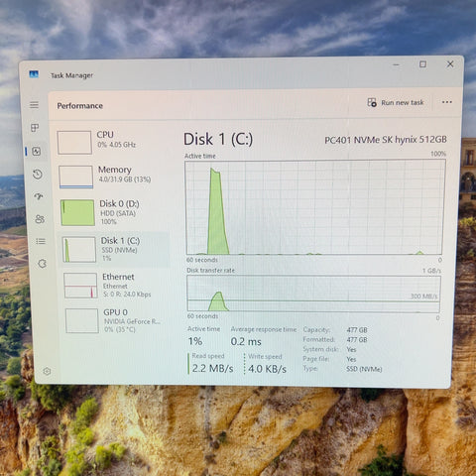Open the Services sidebar icon
This screenshot has width=476, height=476.
click(x=42, y=264)
